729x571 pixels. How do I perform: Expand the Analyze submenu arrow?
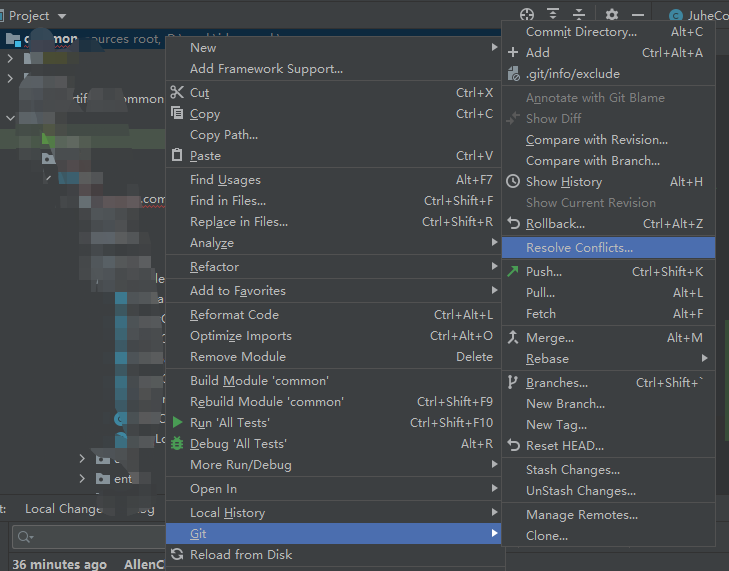[494, 242]
